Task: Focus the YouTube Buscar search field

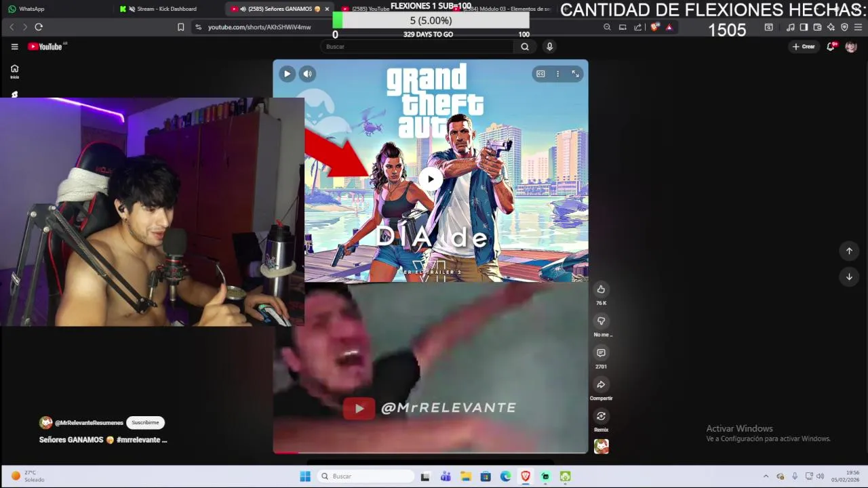Action: click(417, 47)
